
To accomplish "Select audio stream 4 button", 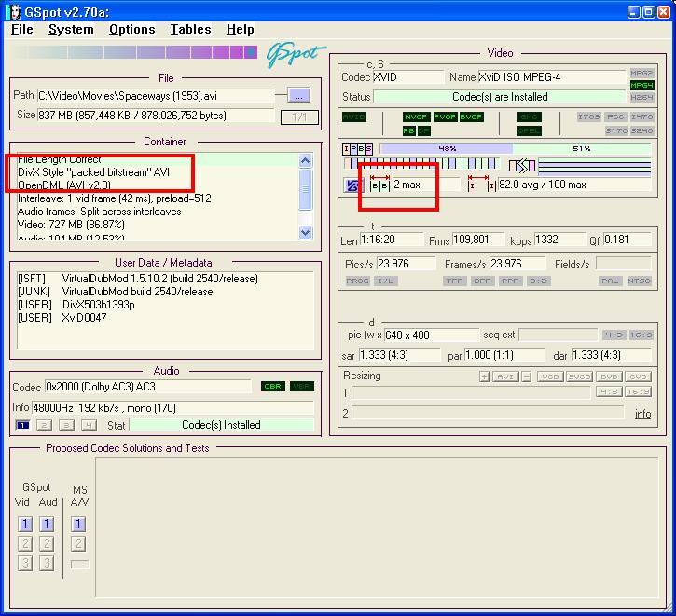I will coord(88,426).
